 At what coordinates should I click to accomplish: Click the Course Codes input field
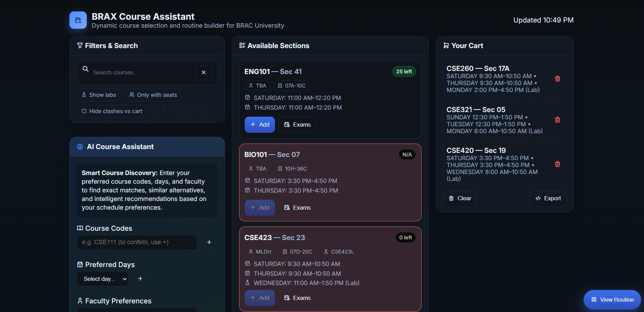coord(137,242)
